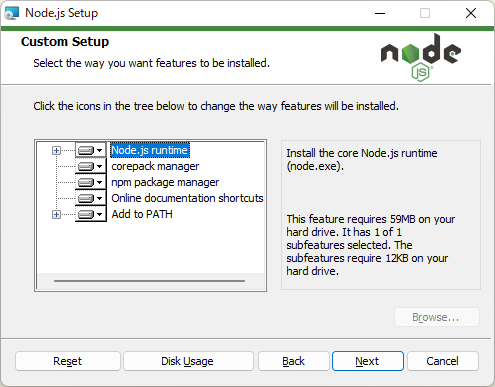Click the 'Install the core Node.js runtime' description
The image size is (495, 387).
(x=362, y=159)
